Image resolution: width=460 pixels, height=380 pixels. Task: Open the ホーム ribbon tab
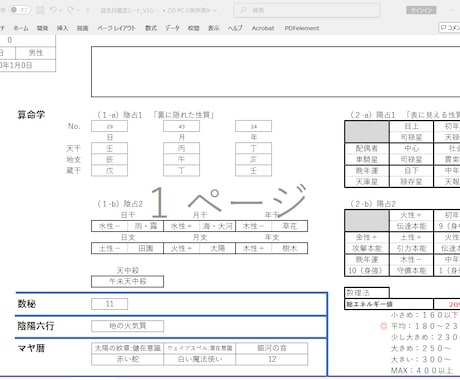(x=21, y=28)
